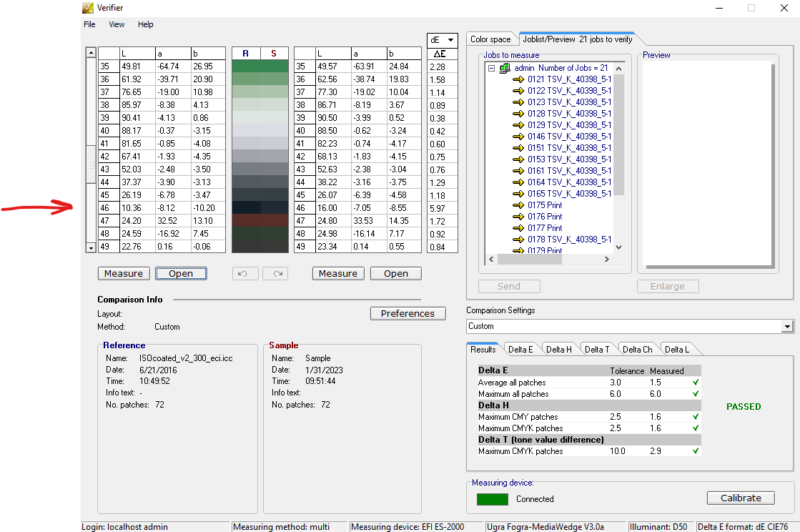Click status bar Delta E format entry
800x532 pixels.
(x=742, y=527)
